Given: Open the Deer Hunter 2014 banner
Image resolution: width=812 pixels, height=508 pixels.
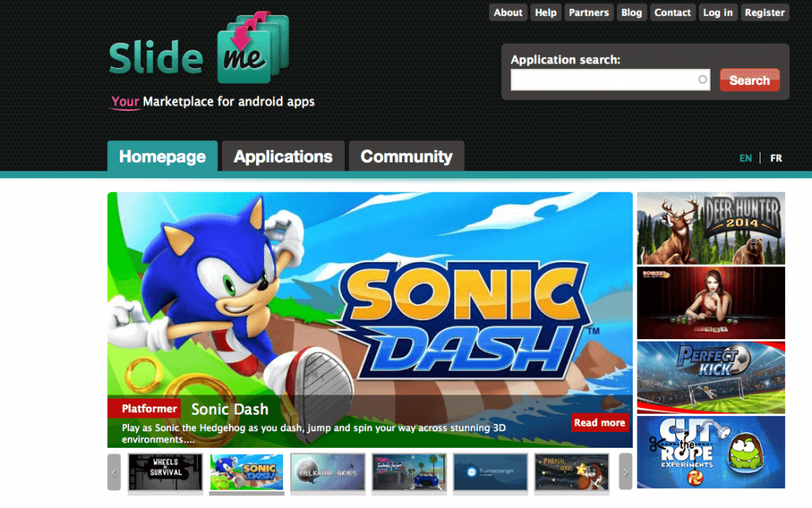Looking at the screenshot, I should pyautogui.click(x=711, y=228).
